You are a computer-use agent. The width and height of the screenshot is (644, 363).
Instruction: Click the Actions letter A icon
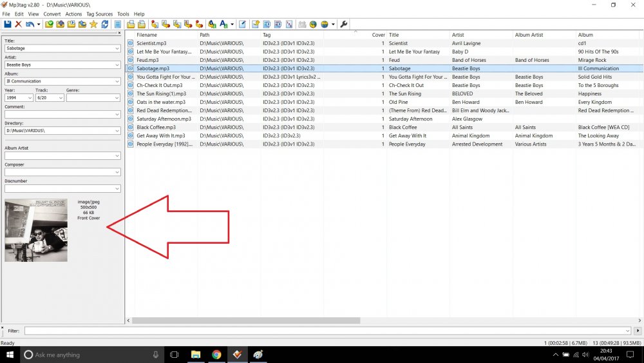223,25
